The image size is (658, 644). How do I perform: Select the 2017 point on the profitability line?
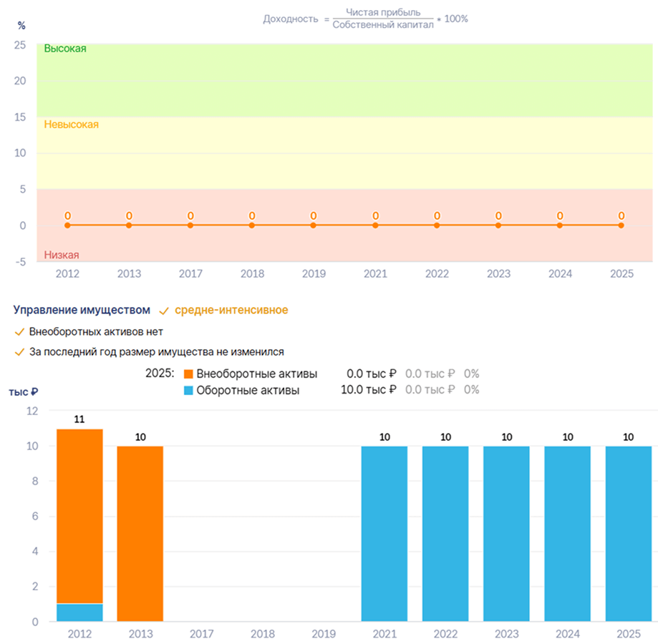pos(190,225)
